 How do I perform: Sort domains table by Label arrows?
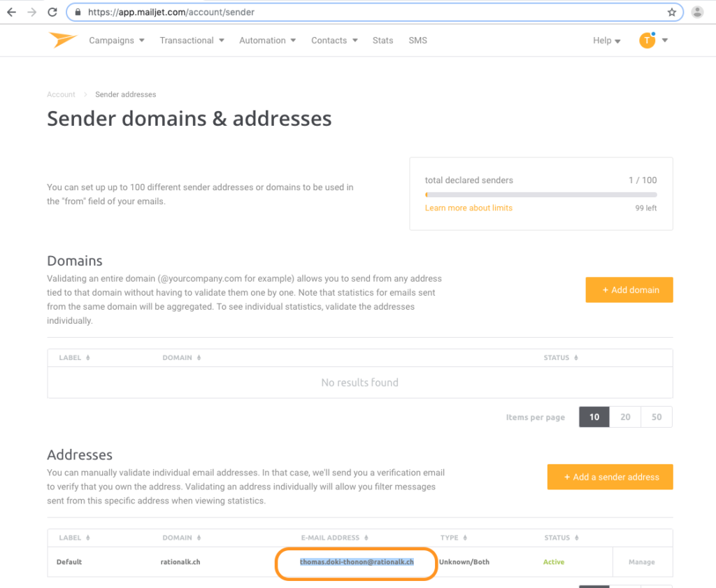point(88,358)
